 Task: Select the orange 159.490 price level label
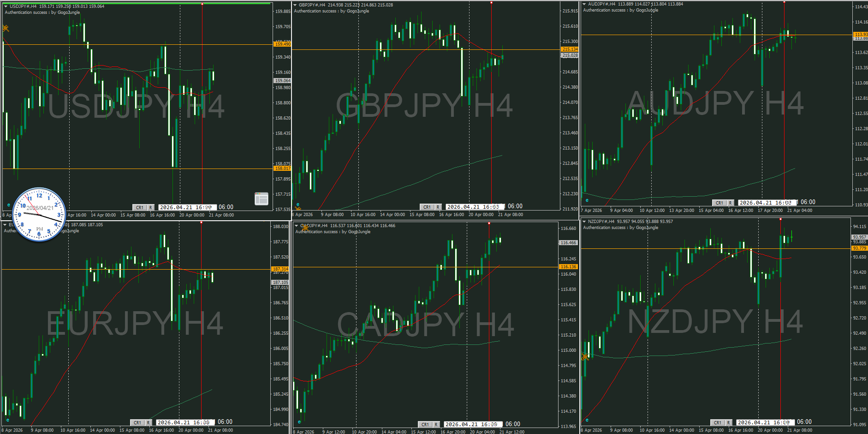(282, 44)
